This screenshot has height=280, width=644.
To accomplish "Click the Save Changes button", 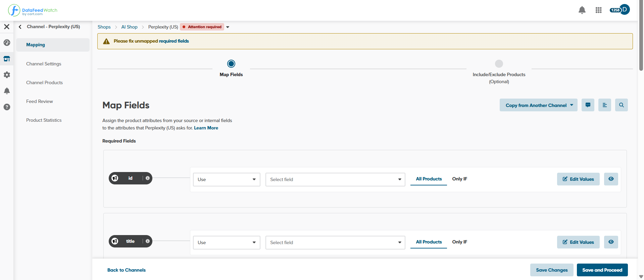I will [x=552, y=270].
